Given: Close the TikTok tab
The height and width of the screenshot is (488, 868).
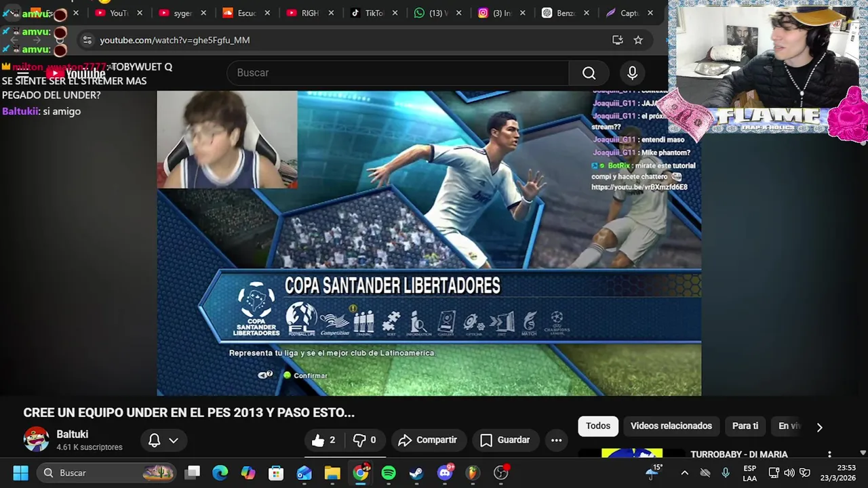Looking at the screenshot, I should pyautogui.click(x=395, y=13).
